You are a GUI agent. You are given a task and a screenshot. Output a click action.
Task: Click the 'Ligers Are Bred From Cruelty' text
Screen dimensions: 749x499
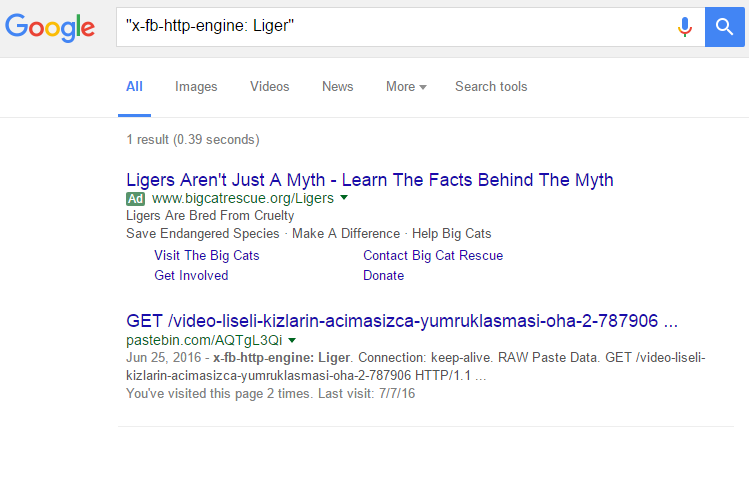[210, 215]
